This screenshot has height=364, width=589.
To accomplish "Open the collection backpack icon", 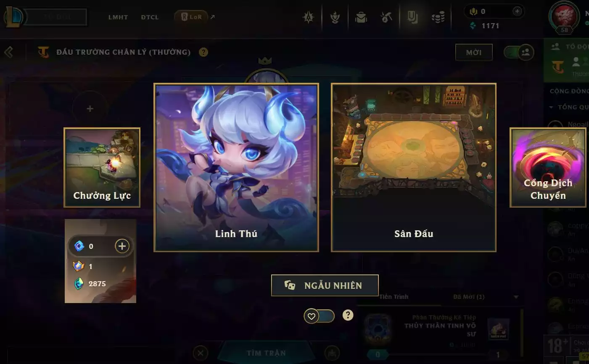I will (x=361, y=17).
